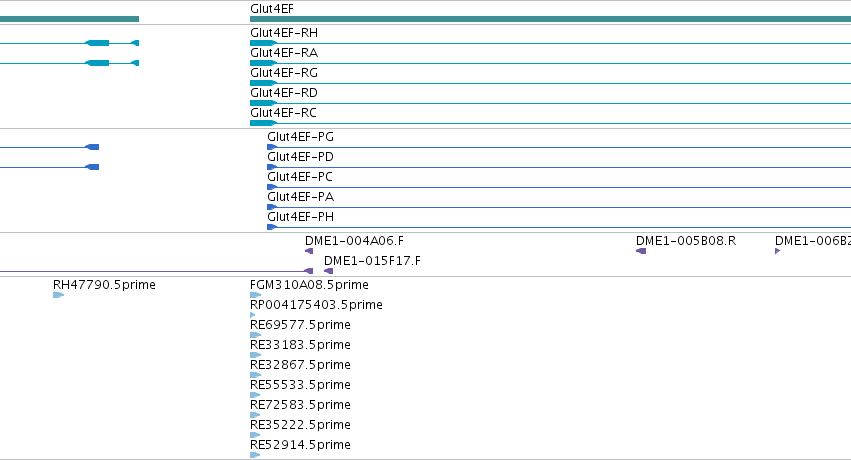851x460 pixels.
Task: Select the FGM310A08.5prime label
Action: [x=309, y=285]
